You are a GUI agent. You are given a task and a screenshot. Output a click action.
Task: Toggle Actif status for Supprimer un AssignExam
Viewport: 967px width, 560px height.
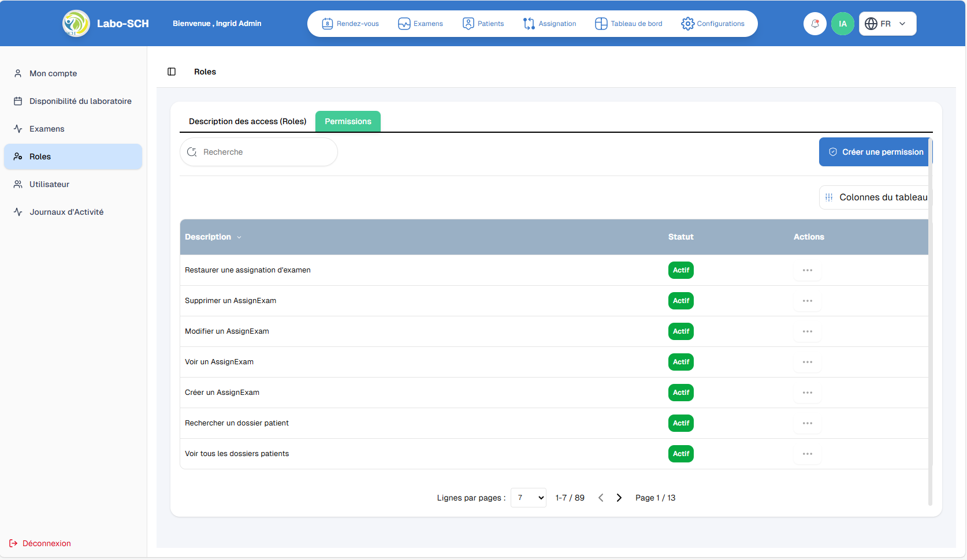coord(680,301)
